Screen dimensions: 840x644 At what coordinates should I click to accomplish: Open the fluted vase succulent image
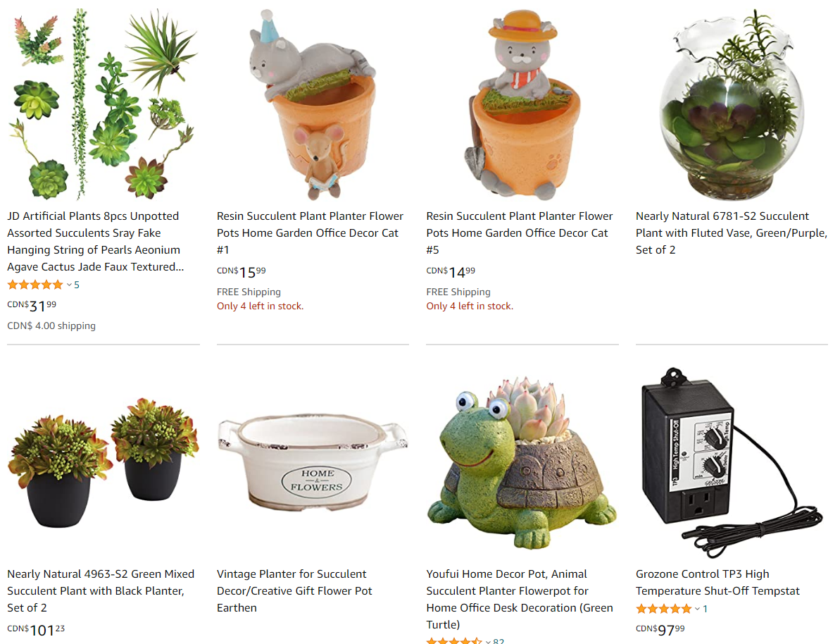click(732, 104)
